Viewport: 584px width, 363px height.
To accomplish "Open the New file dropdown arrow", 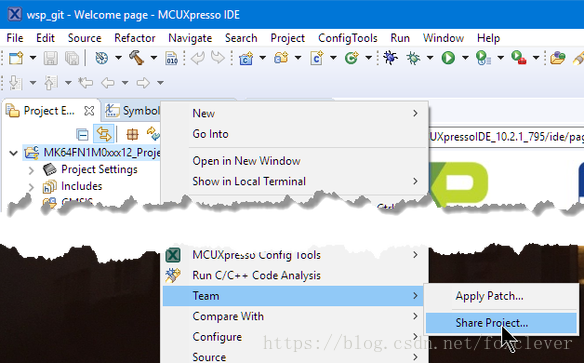I will coord(33,58).
